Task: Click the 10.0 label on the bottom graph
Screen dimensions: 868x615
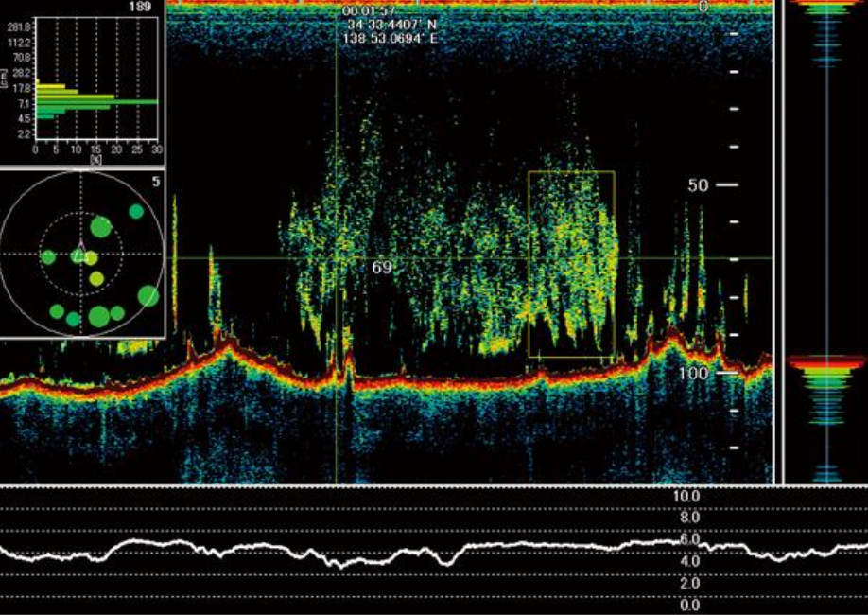Action: pos(686,497)
